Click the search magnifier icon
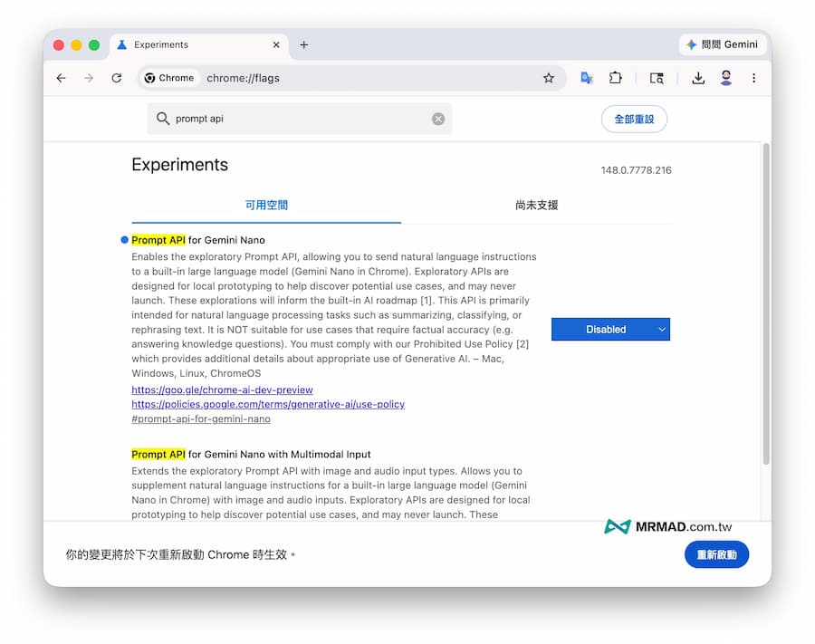This screenshot has width=815, height=644. (x=163, y=119)
